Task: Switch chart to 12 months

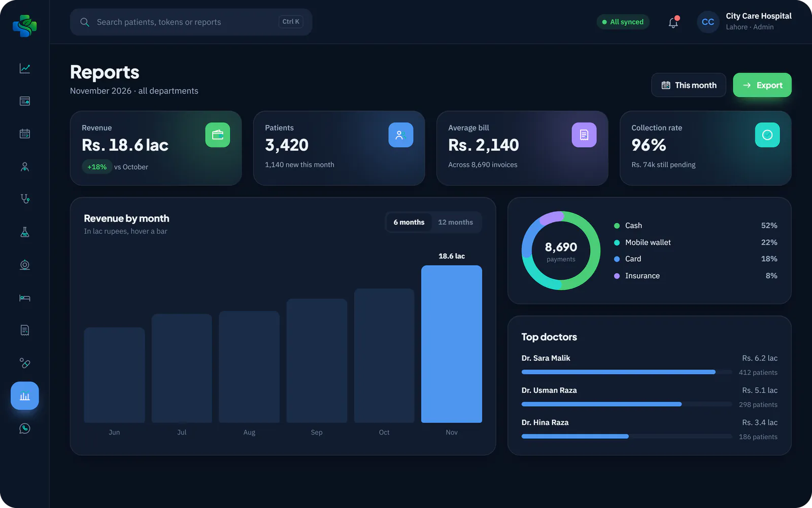Action: coord(455,223)
